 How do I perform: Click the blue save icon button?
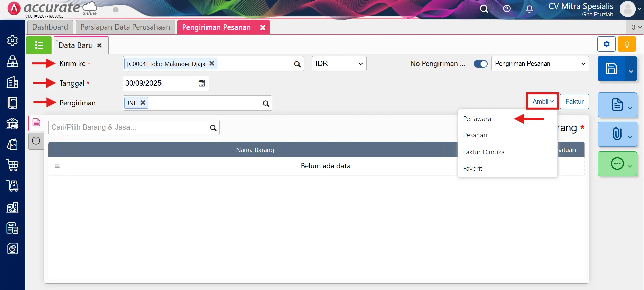pos(611,69)
